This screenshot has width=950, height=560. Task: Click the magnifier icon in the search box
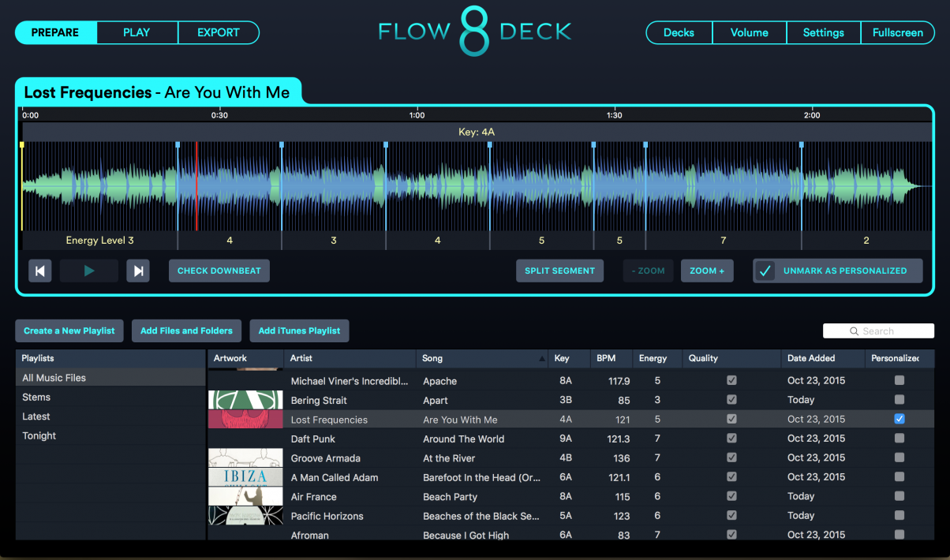click(x=854, y=331)
